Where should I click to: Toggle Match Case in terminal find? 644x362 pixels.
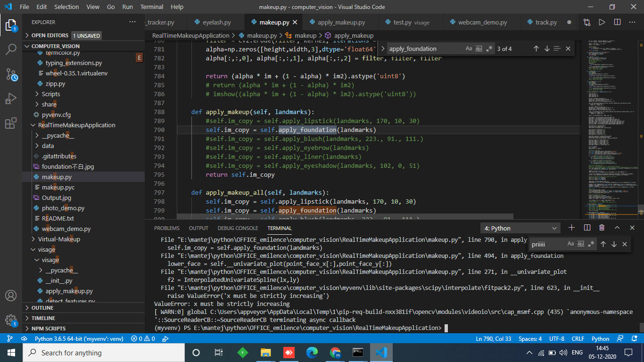[570, 244]
